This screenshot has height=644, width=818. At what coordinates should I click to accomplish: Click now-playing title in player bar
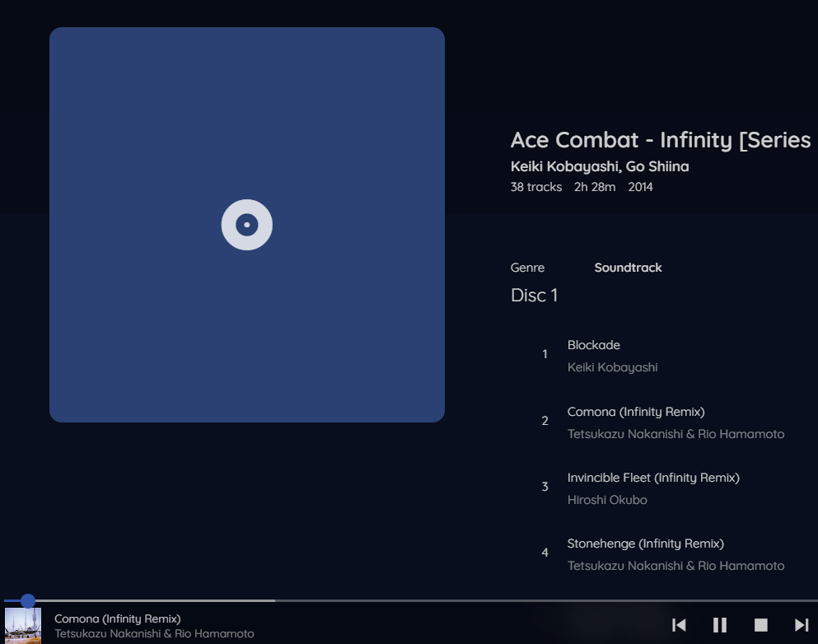coord(117,619)
